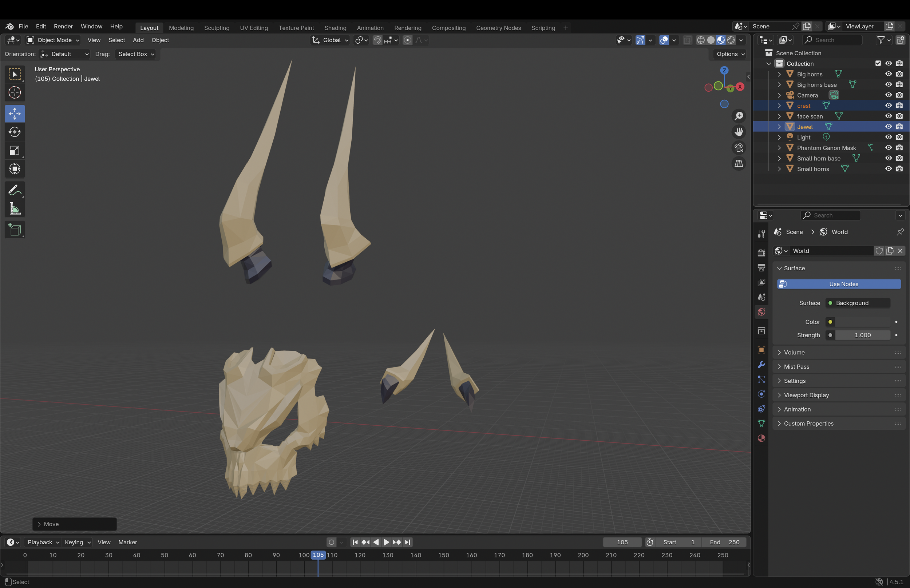Viewport: 910px width, 588px height.
Task: Click the outliner Search field
Action: 832,40
